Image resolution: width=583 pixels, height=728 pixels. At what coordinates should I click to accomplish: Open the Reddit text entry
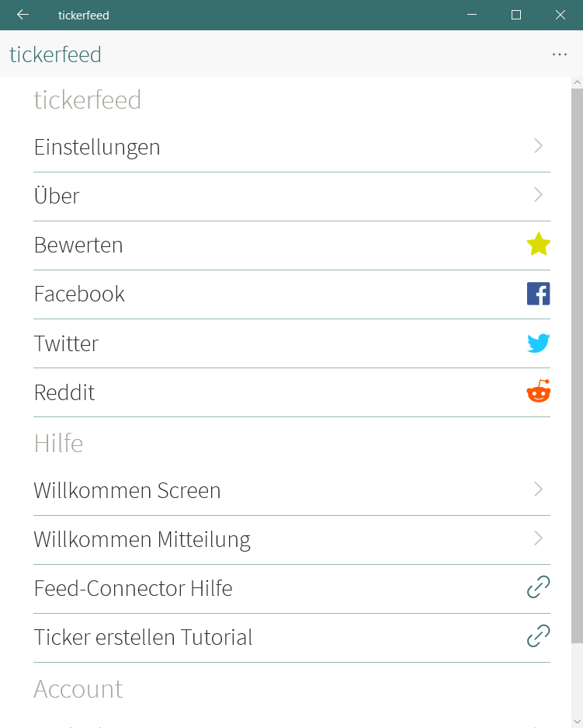tap(64, 392)
